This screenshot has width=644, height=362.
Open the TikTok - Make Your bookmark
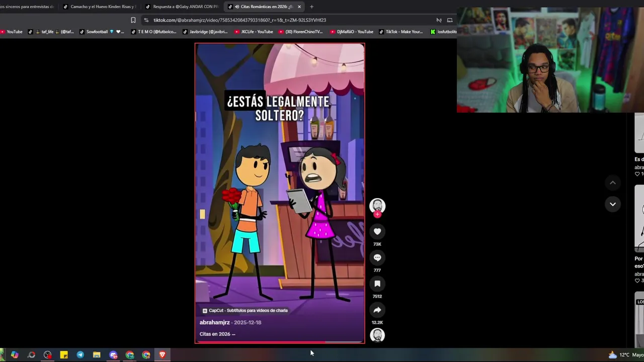pos(401,32)
